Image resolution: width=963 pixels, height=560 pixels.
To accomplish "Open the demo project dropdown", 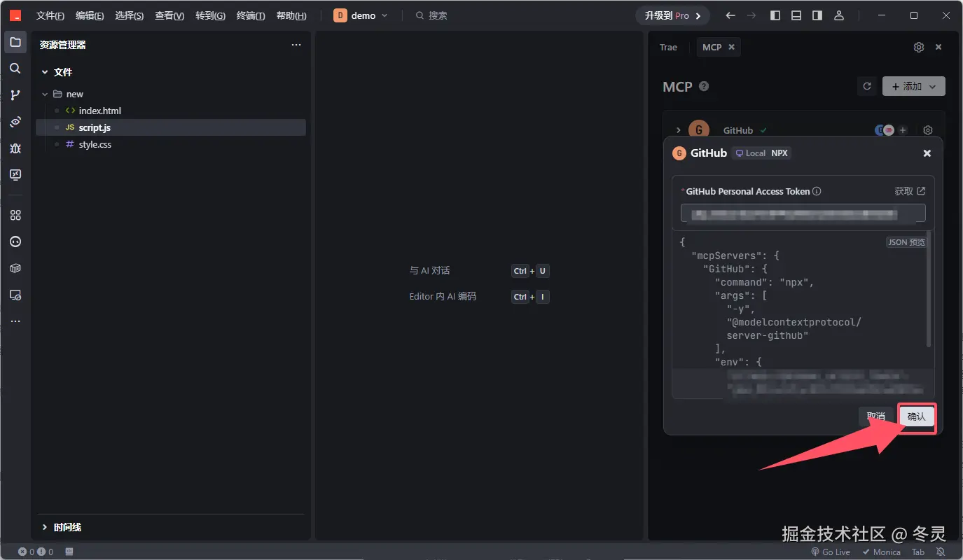I will click(361, 15).
